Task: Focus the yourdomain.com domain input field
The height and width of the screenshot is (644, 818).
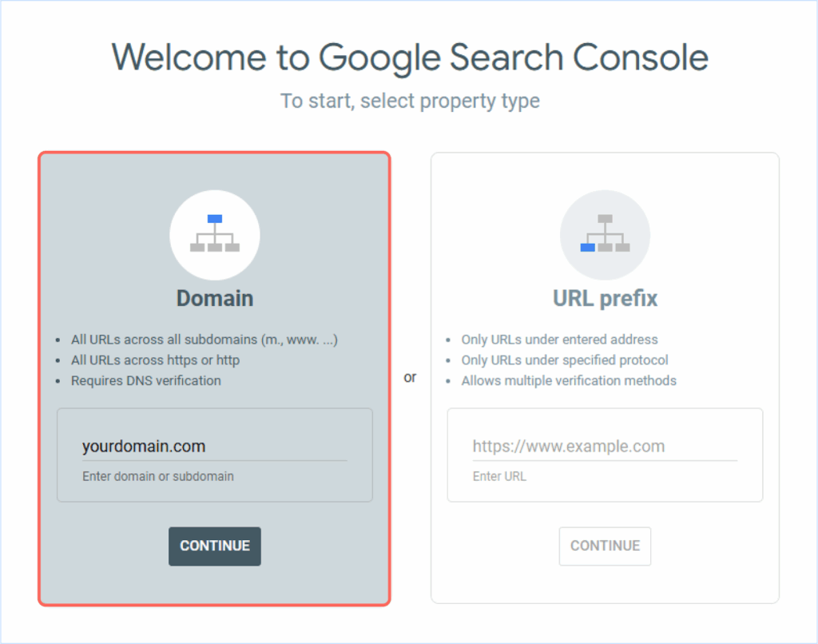Action: [214, 447]
